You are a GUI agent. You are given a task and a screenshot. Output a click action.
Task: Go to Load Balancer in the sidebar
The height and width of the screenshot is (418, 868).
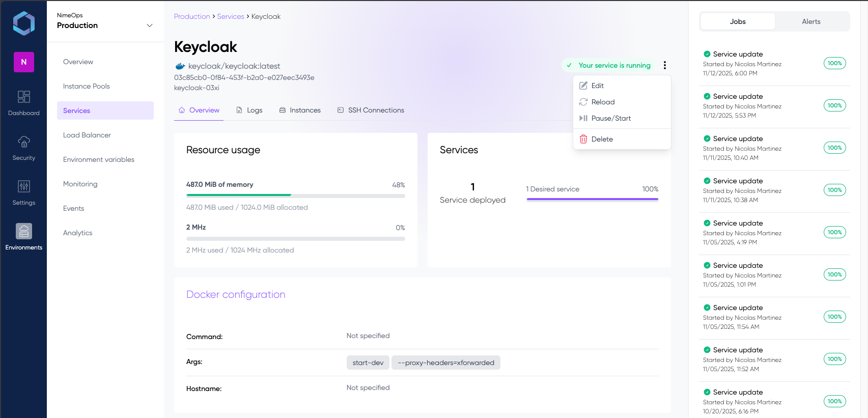[x=87, y=135]
